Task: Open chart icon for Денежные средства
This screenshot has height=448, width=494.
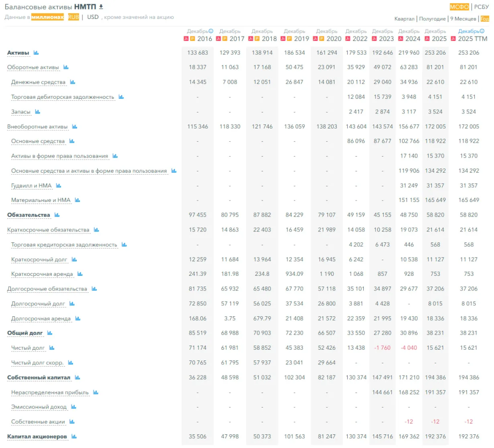Action: (x=72, y=82)
